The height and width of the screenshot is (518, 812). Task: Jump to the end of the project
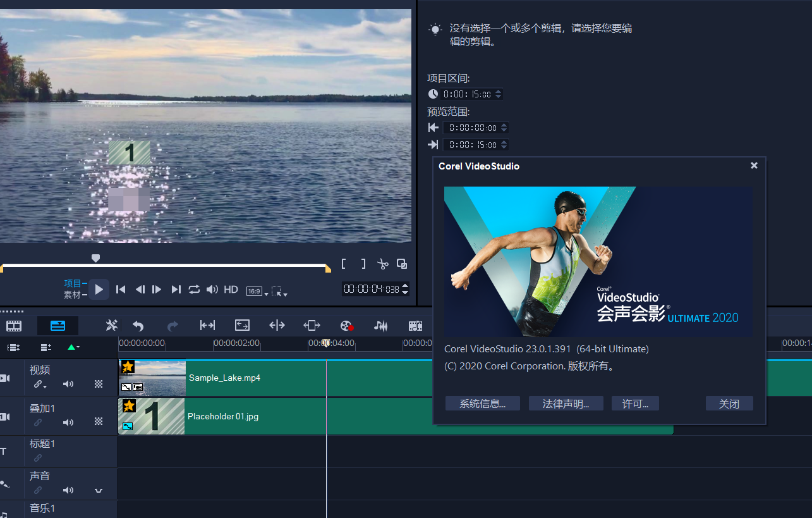[x=176, y=289]
